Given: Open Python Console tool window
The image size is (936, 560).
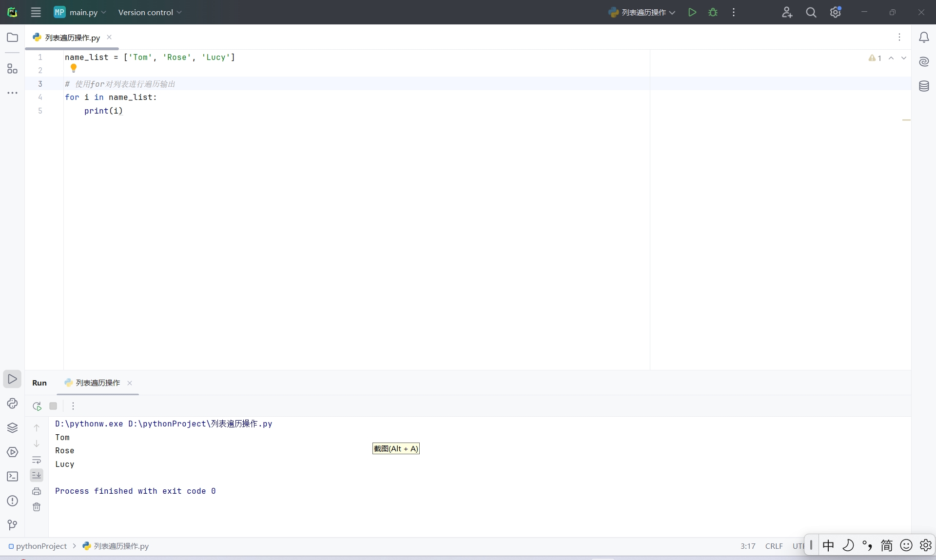Looking at the screenshot, I should click(12, 404).
